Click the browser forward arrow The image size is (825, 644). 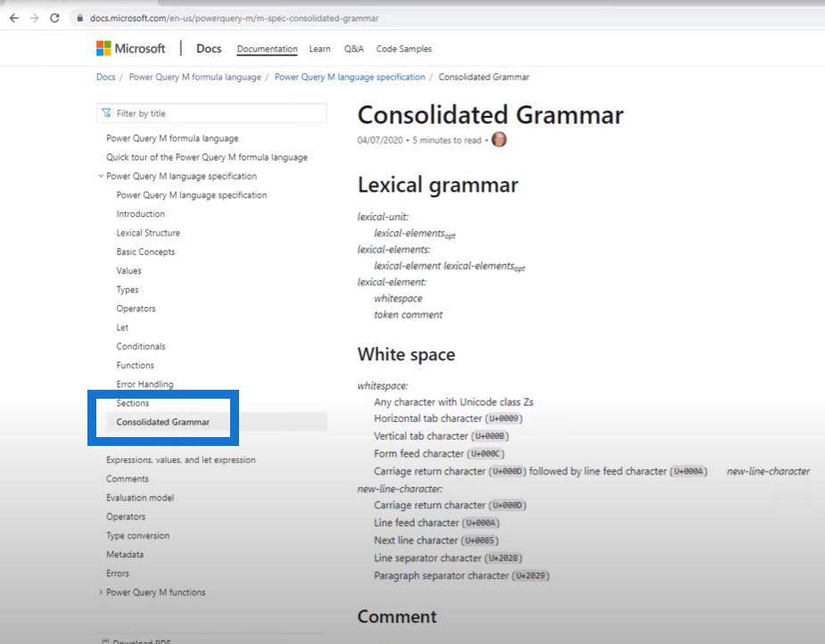pos(34,18)
